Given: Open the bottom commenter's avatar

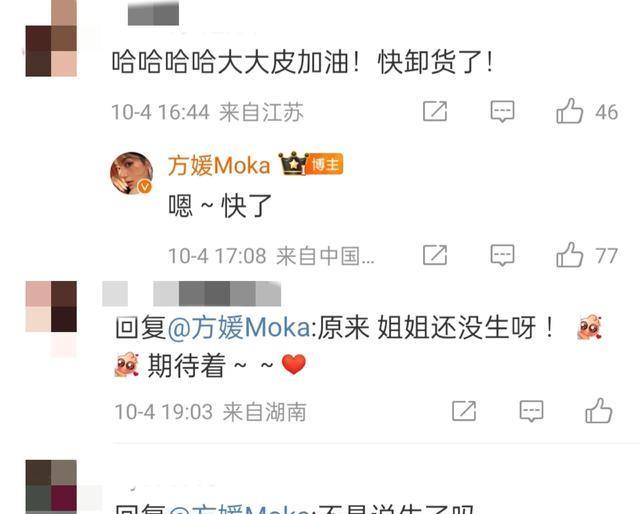Looking at the screenshot, I should point(51,487).
